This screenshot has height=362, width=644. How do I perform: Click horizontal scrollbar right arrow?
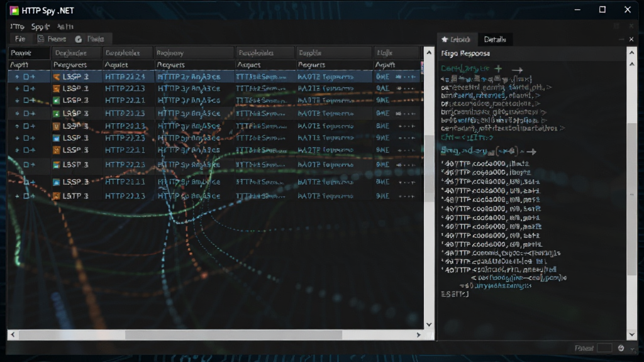point(418,335)
